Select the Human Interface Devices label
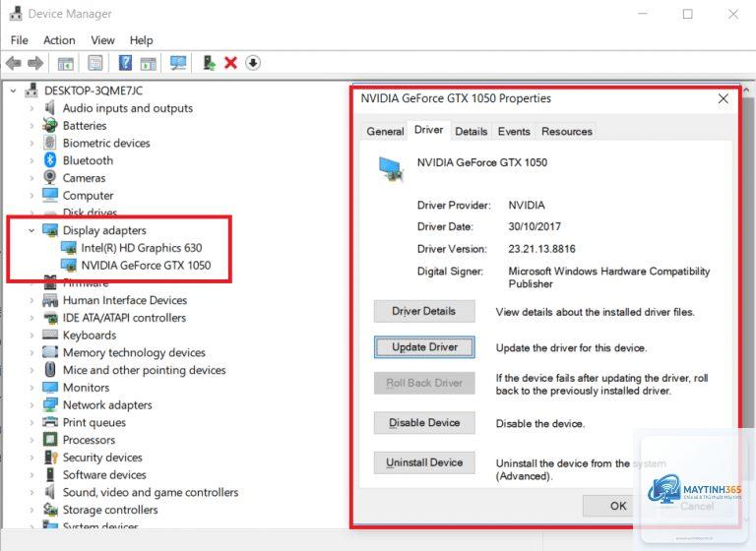This screenshot has height=551, width=756. point(125,300)
